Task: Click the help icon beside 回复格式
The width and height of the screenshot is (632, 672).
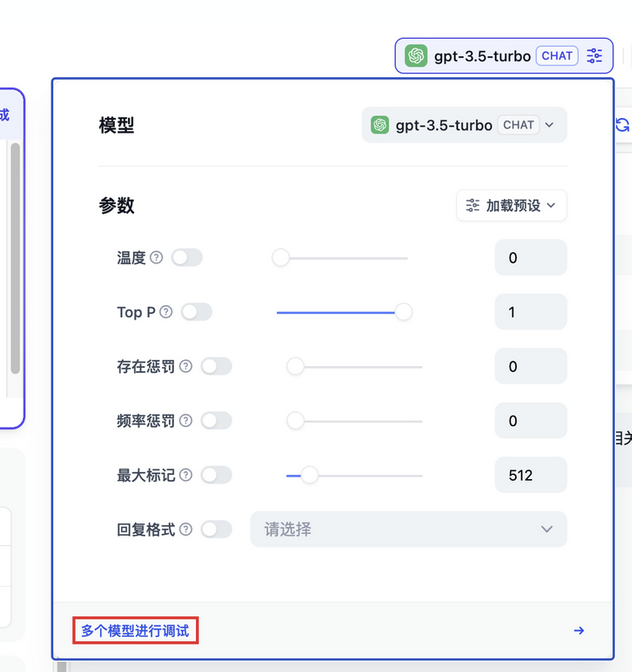Action: pyautogui.click(x=185, y=529)
